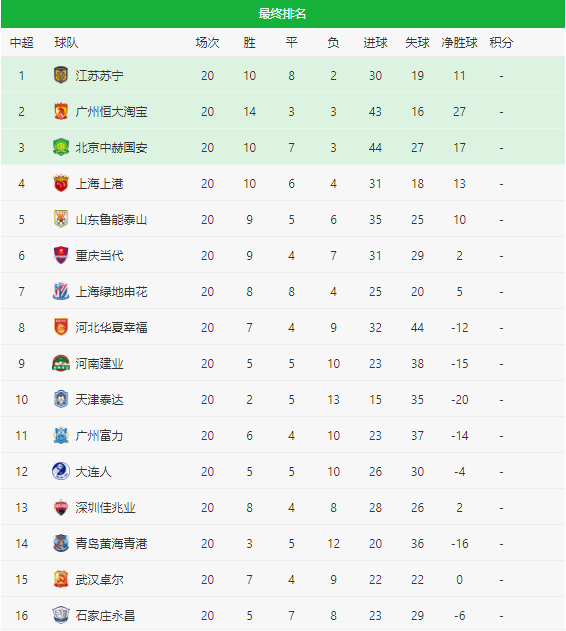Click the 武汉卓尔 team badge
566x631 pixels.
[x=61, y=579]
